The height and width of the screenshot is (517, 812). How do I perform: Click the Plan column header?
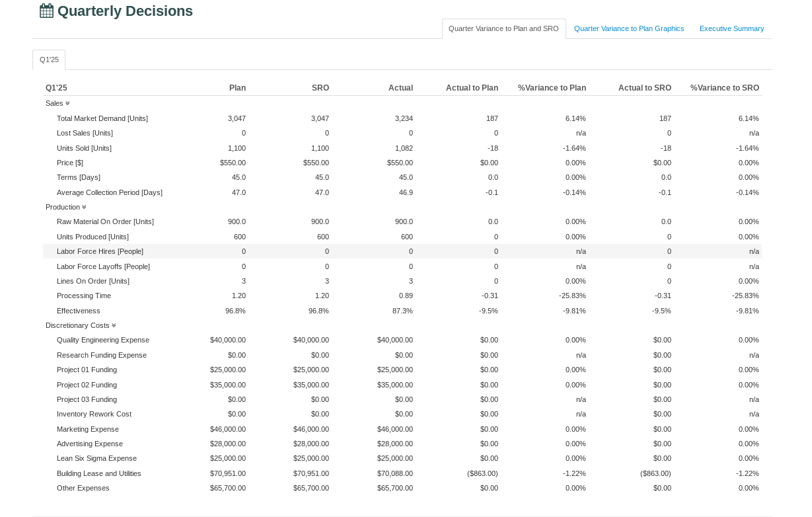click(x=237, y=87)
